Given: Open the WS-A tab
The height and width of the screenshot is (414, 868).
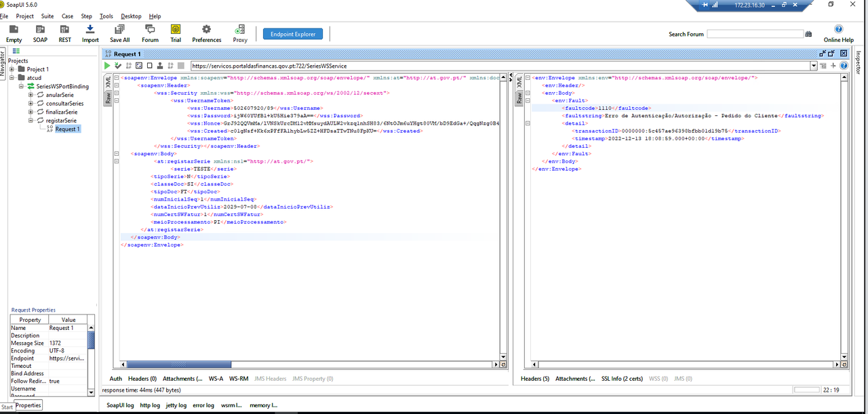Looking at the screenshot, I should coord(216,379).
